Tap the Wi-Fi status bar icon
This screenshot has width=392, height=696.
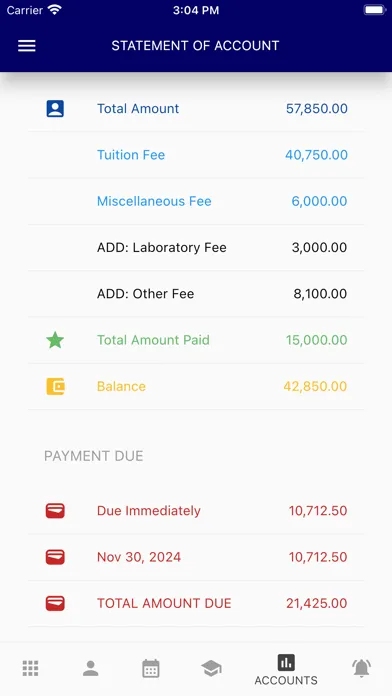pos(55,10)
